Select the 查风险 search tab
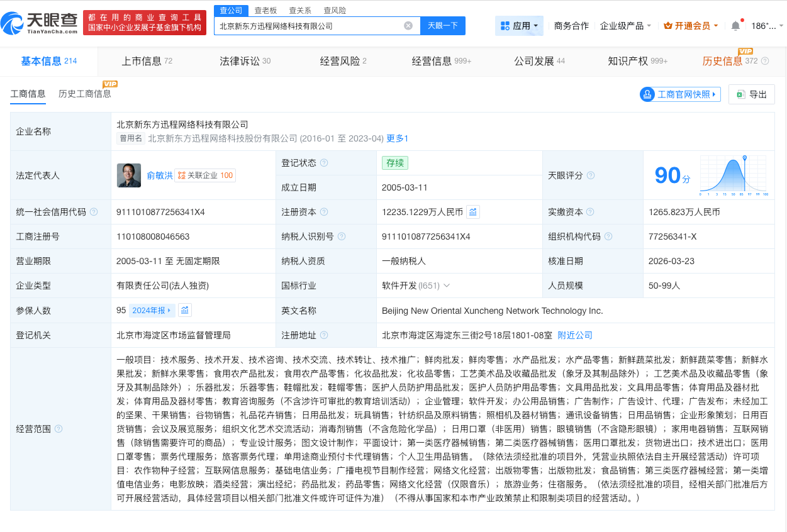Image resolution: width=787 pixels, height=532 pixels. coord(335,11)
